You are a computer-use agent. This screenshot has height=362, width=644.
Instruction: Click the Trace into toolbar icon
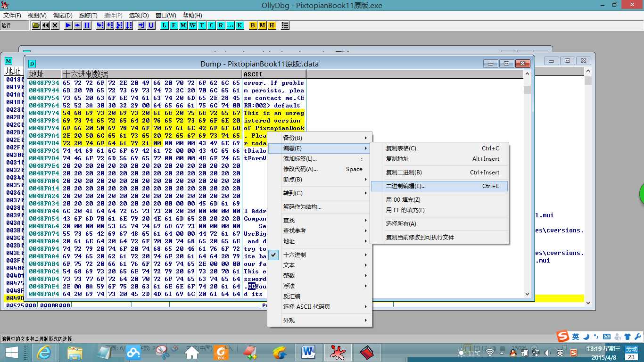(119, 25)
